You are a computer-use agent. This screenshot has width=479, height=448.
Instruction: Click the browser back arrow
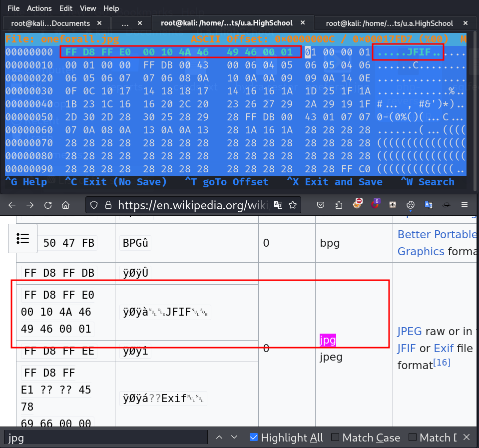(x=12, y=205)
